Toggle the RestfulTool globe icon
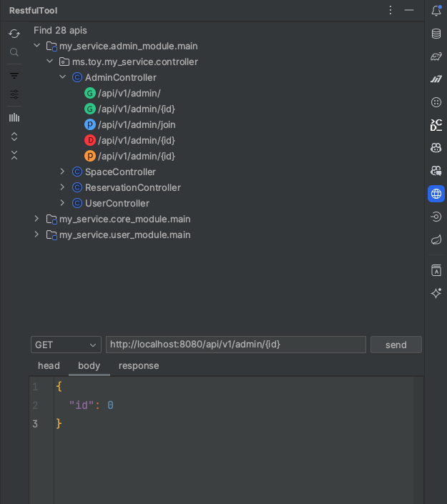The width and height of the screenshot is (447, 504). click(436, 194)
